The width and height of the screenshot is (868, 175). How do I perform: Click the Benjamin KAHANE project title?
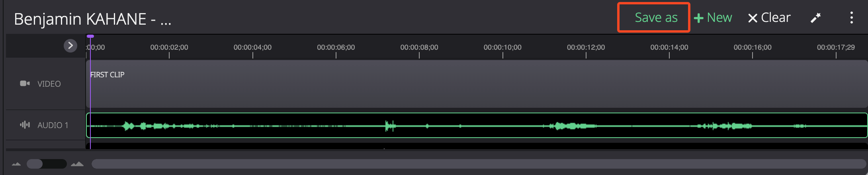click(92, 19)
